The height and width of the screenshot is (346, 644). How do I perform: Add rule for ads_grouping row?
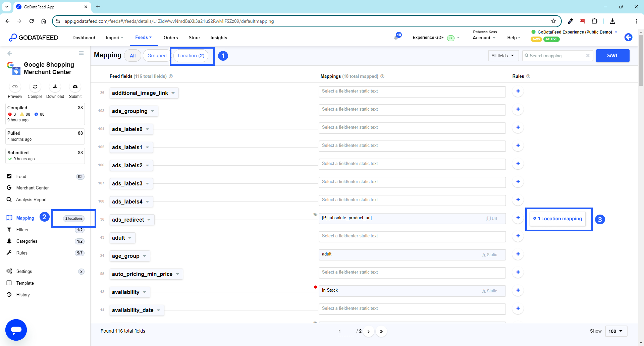[x=518, y=109]
